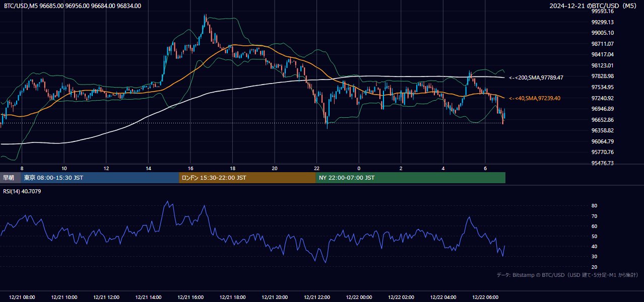Image resolution: width=644 pixels, height=302 pixels.
Task: Click price axis label 96358.82
Action: (x=602, y=130)
